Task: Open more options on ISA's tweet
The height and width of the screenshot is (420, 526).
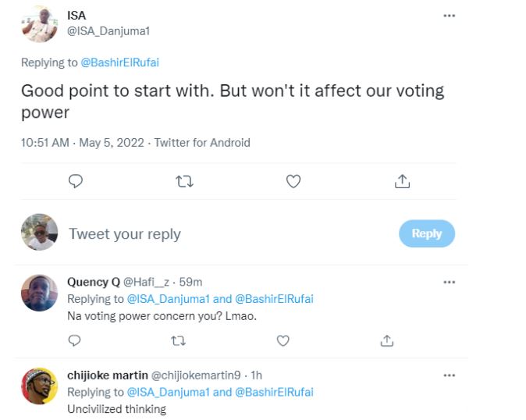Action: pyautogui.click(x=449, y=16)
